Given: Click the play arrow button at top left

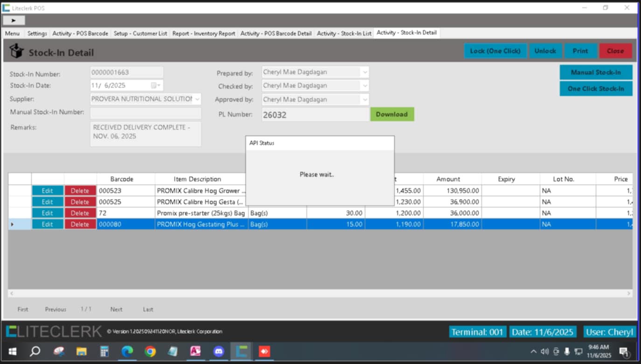Looking at the screenshot, I should tap(14, 21).
